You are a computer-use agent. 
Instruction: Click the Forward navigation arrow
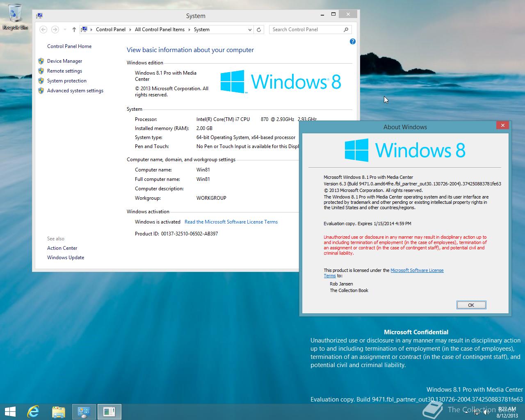pyautogui.click(x=55, y=30)
